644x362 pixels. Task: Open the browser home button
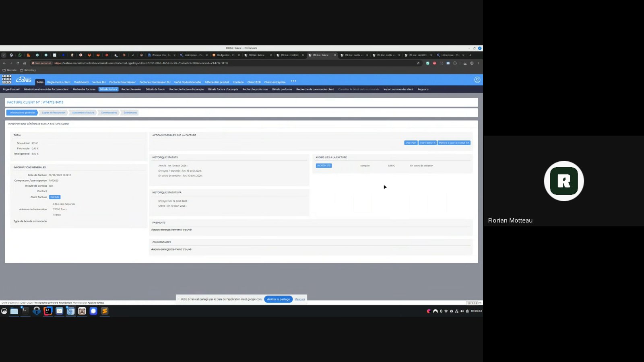(x=25, y=63)
